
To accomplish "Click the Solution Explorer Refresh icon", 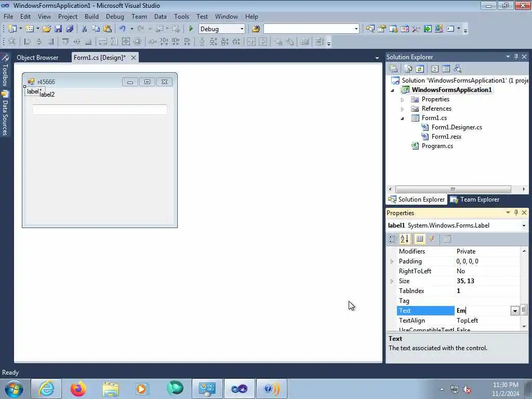I will pos(420,69).
